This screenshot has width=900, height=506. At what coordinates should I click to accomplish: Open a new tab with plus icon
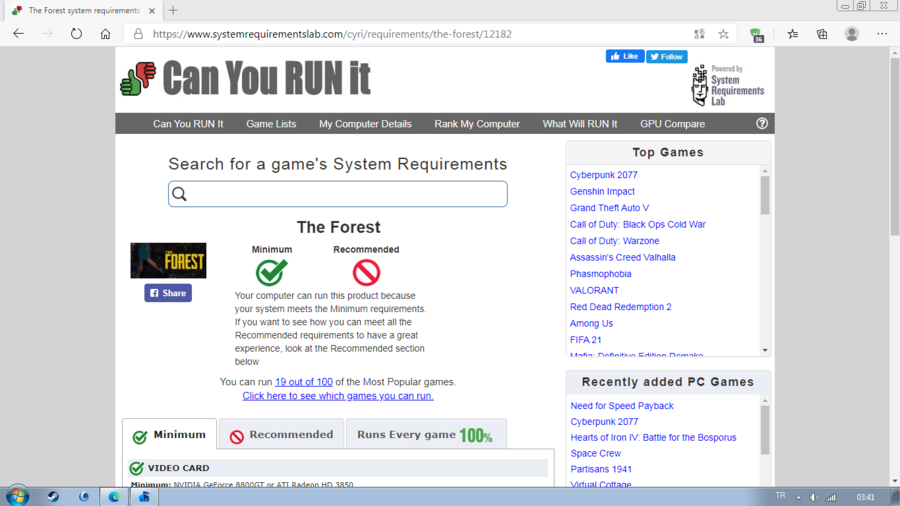click(173, 10)
